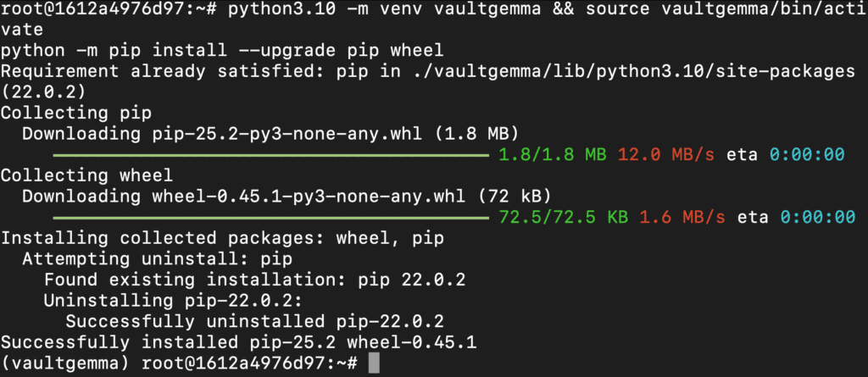The height and width of the screenshot is (377, 868).
Task: Click the green 1.8/1.8 MB size indicator
Action: coord(553,155)
